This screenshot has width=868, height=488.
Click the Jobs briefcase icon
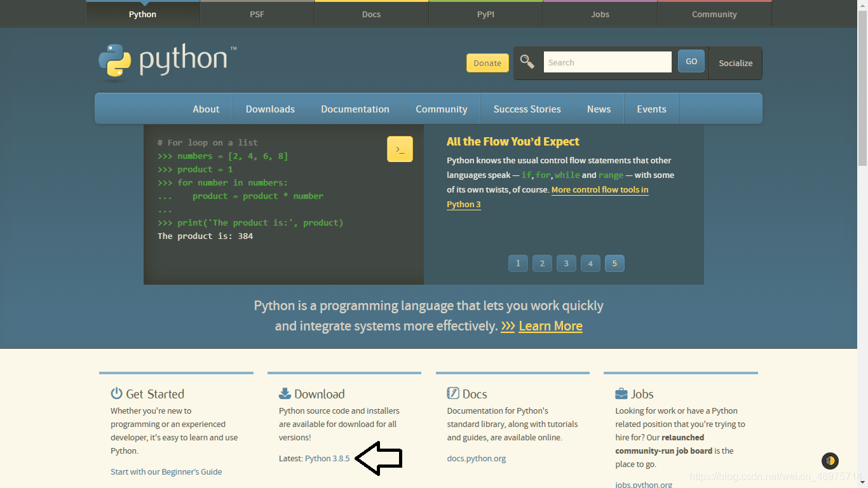(x=621, y=394)
